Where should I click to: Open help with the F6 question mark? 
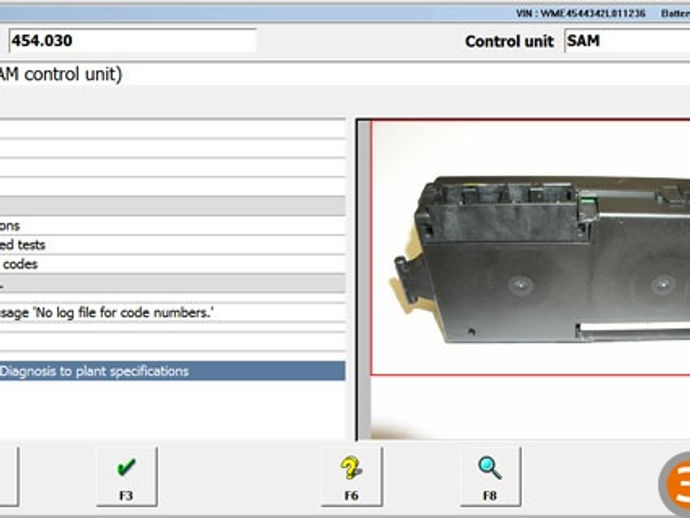point(352,477)
